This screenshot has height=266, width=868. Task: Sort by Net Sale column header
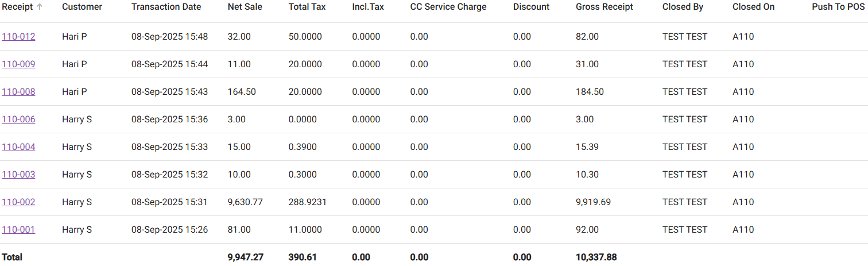point(245,7)
